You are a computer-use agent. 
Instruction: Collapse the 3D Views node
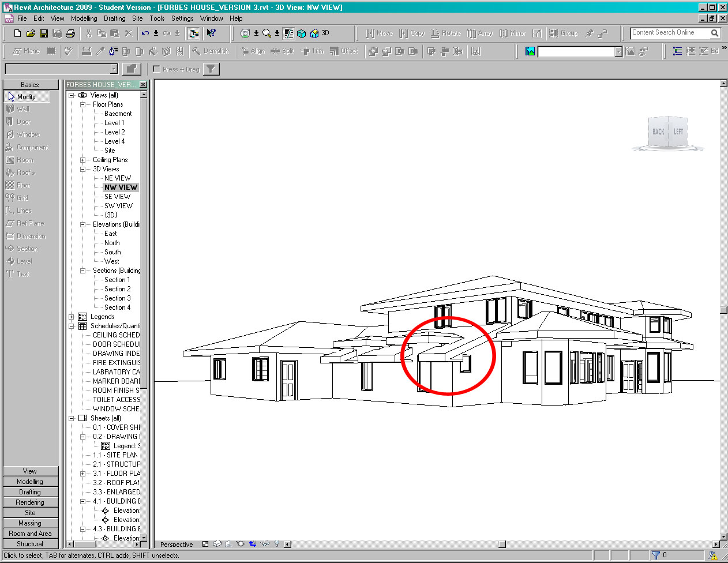(x=82, y=169)
